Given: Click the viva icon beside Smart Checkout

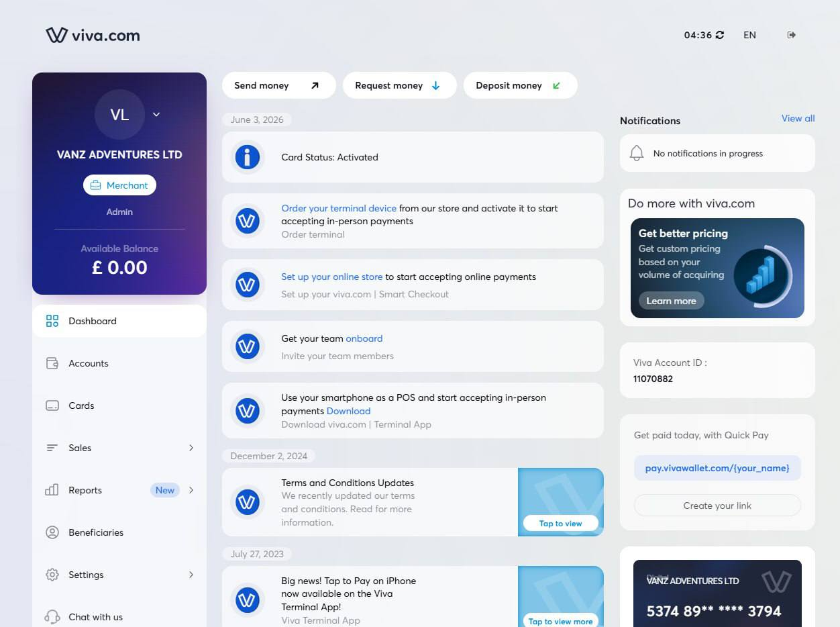Looking at the screenshot, I should point(247,285).
